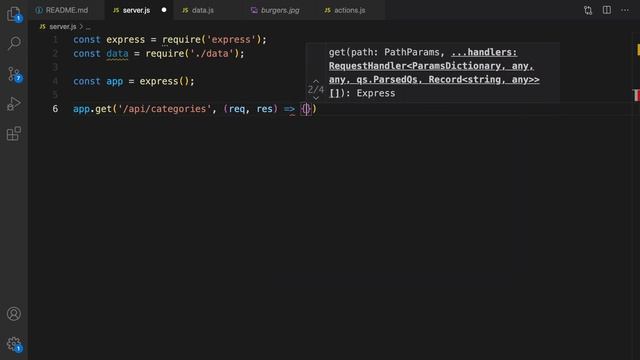Click the '/api/categories' route string
The height and width of the screenshot is (360, 640).
(x=164, y=109)
